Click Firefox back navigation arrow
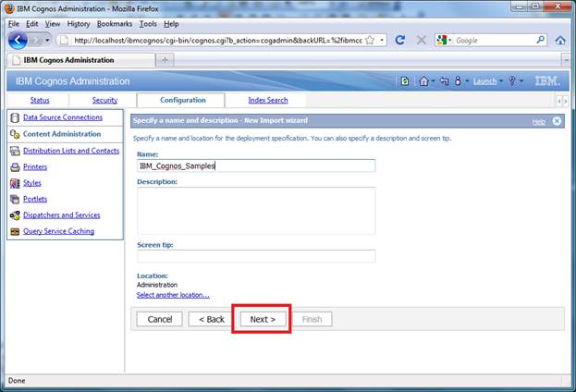The width and height of the screenshot is (576, 392). [x=18, y=40]
